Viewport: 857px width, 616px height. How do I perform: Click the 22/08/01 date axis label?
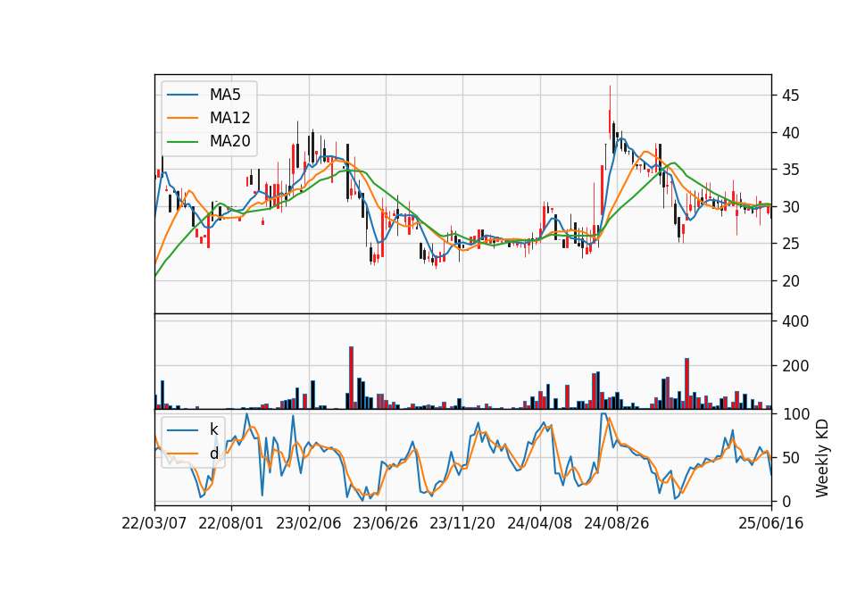230,523
